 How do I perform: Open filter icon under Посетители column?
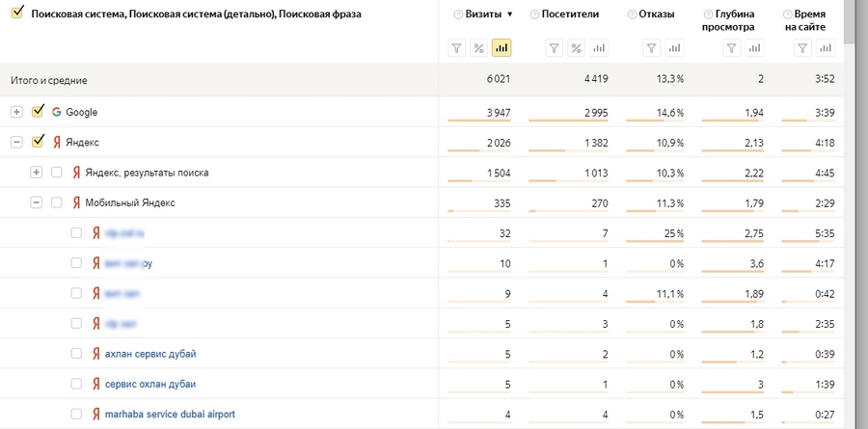(555, 48)
